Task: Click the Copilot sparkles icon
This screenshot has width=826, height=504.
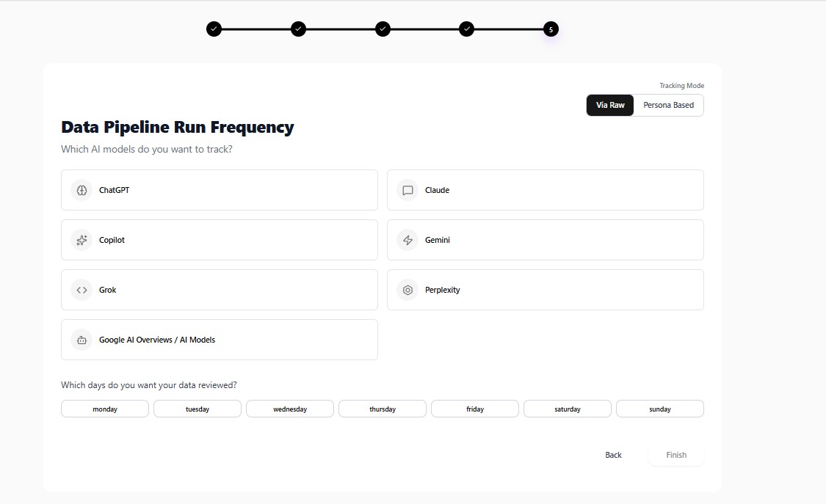Action: click(81, 241)
